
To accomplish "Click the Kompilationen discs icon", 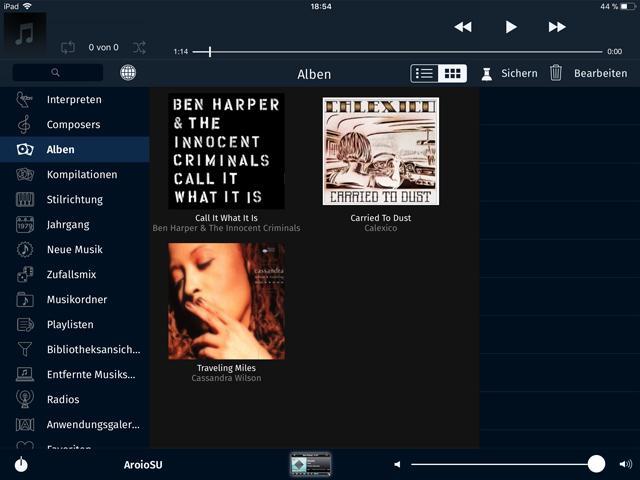I will tap(25, 174).
